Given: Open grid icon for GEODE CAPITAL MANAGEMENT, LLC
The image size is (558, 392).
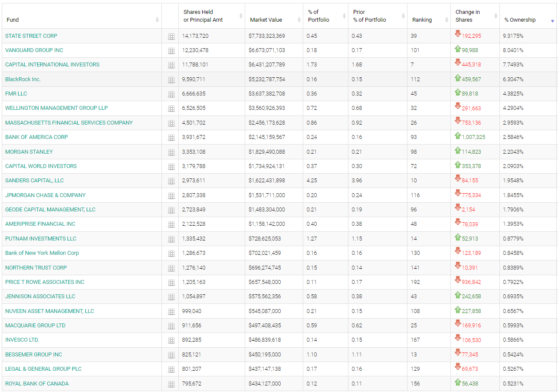Looking at the screenshot, I should 171,210.
